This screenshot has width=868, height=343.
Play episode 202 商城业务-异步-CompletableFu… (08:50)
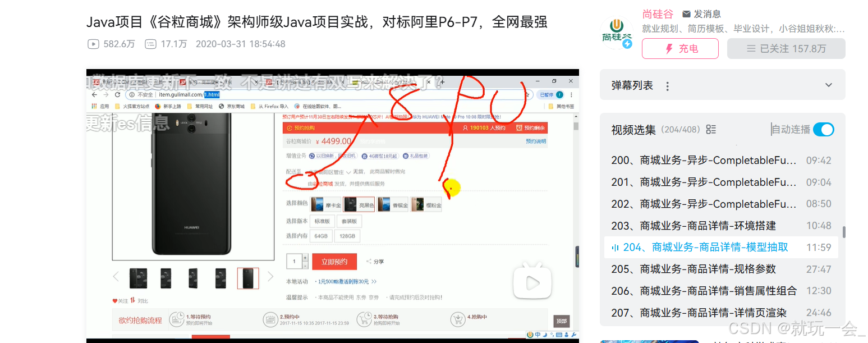click(721, 204)
